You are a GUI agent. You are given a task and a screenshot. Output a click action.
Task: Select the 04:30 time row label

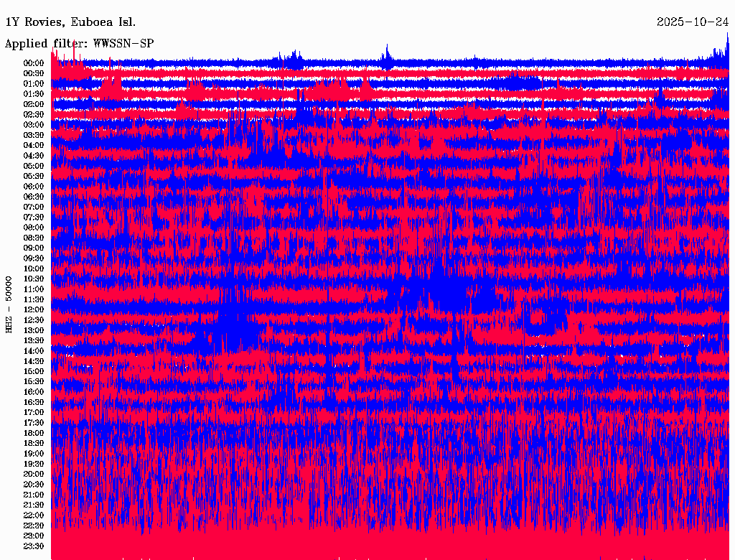click(x=34, y=156)
